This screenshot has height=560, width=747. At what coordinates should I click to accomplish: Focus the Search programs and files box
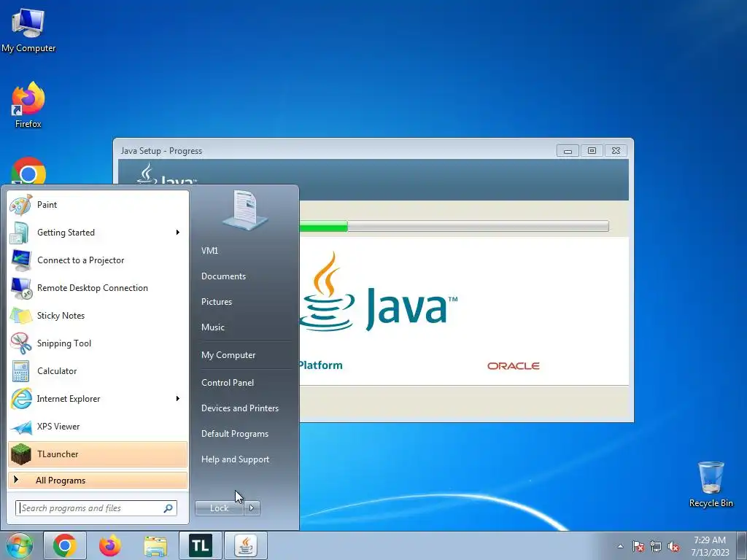[x=96, y=508]
